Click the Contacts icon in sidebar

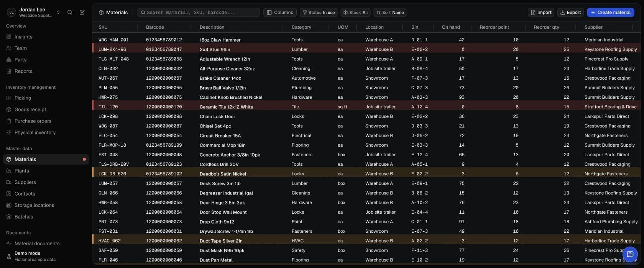pyautogui.click(x=9, y=194)
